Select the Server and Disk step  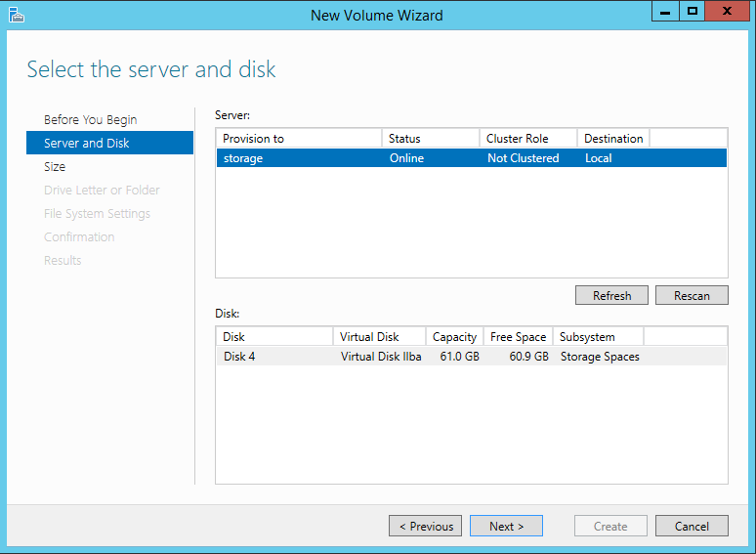[x=110, y=143]
